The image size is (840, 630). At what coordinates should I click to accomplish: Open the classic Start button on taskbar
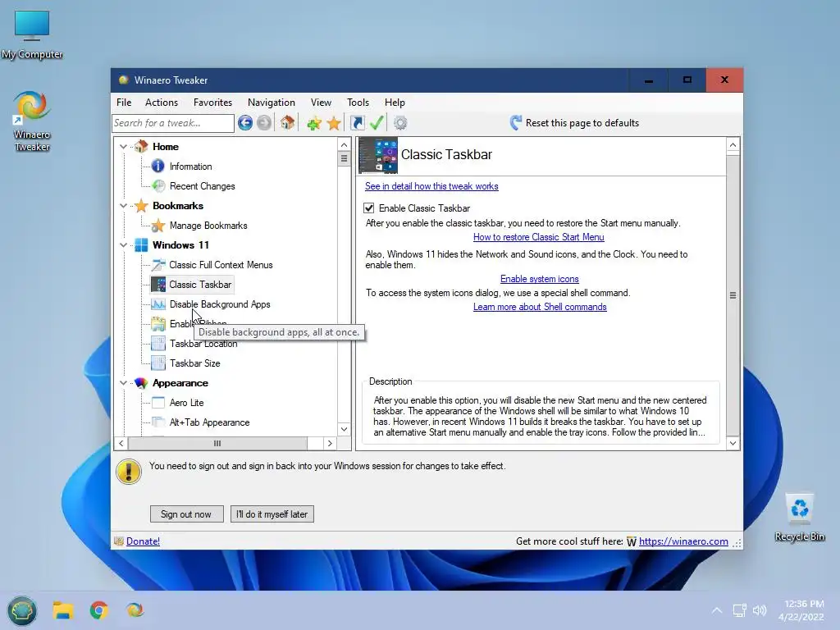pos(22,610)
